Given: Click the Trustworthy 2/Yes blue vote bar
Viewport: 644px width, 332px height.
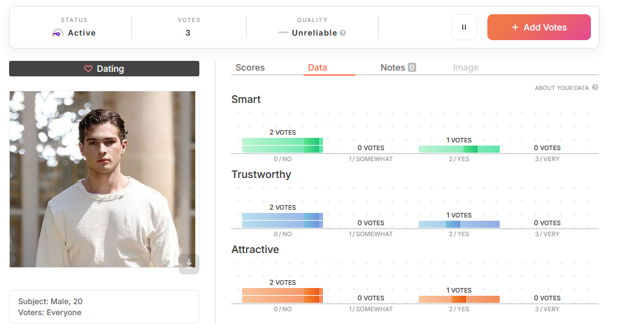Looking at the screenshot, I should pyautogui.click(x=459, y=225).
